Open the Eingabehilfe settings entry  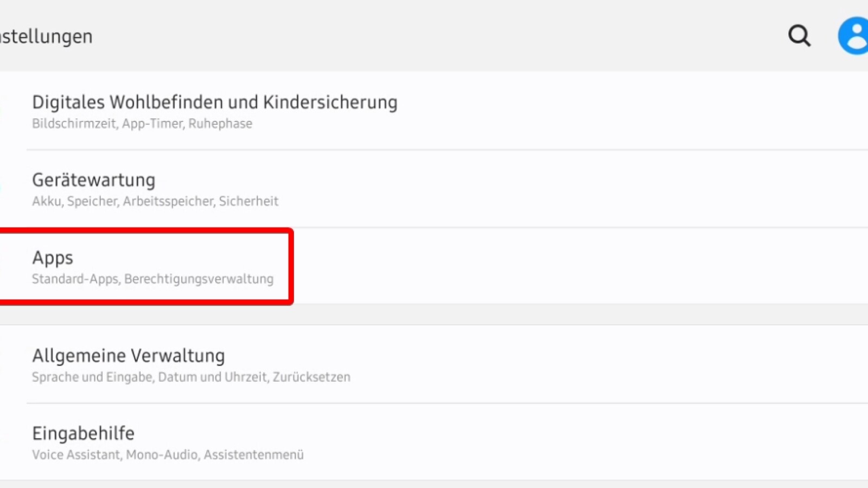[x=83, y=433]
